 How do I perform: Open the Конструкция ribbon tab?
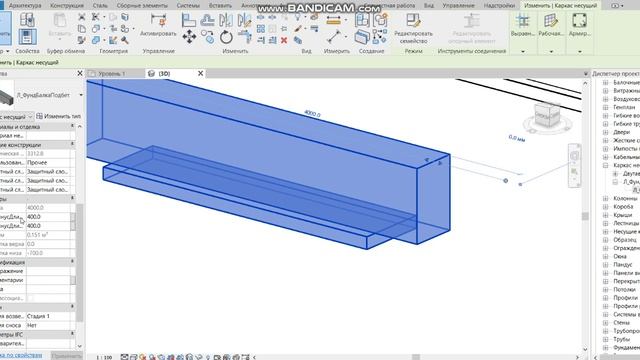tap(67, 6)
